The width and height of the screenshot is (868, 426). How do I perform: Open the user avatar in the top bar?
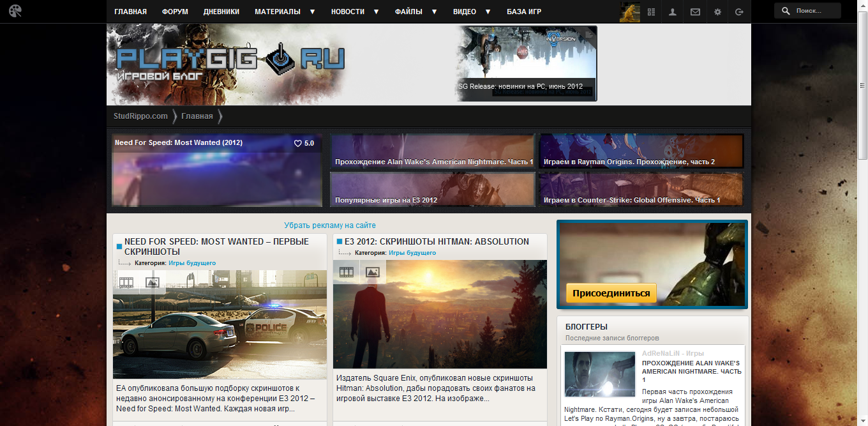(630, 11)
